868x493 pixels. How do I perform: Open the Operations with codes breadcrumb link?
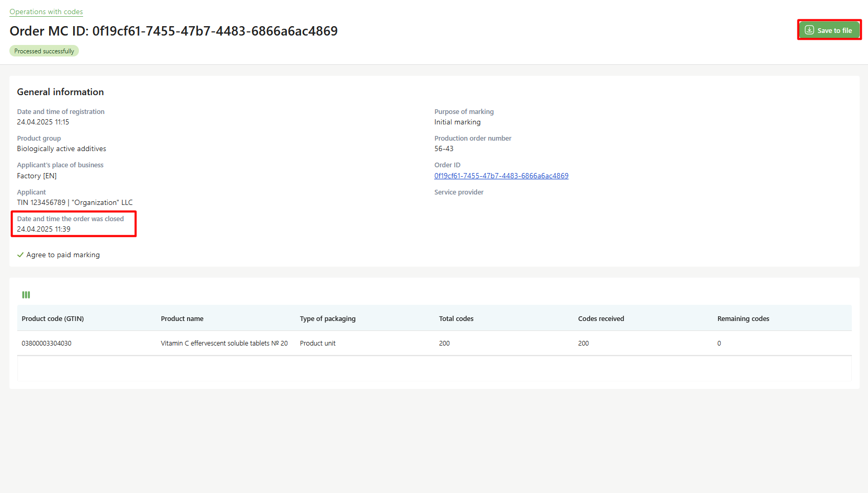point(46,12)
